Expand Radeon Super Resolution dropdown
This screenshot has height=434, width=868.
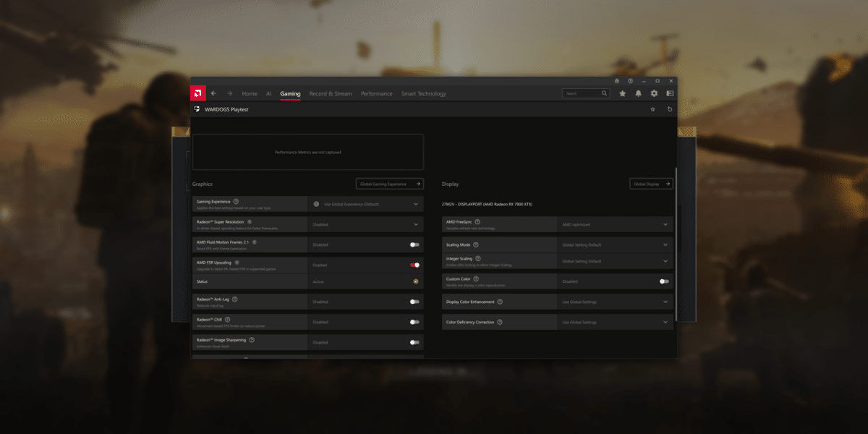(x=366, y=224)
